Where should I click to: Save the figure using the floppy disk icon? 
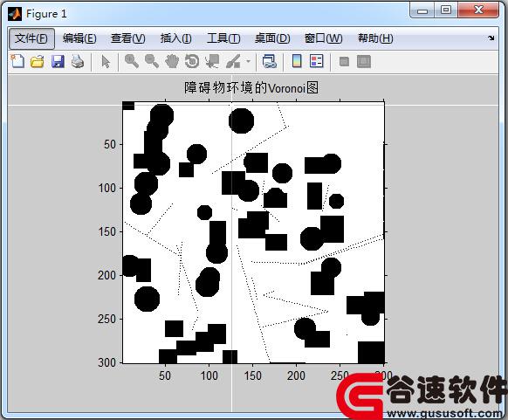(x=58, y=61)
